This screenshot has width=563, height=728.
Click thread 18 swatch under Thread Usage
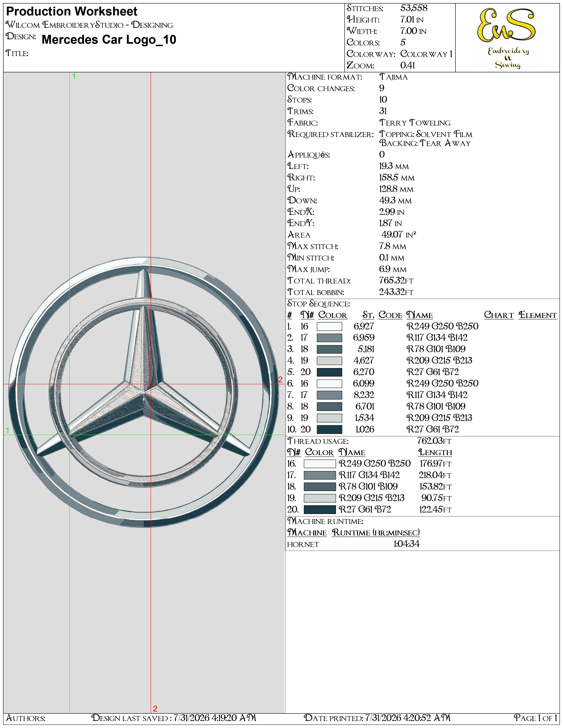click(x=319, y=487)
